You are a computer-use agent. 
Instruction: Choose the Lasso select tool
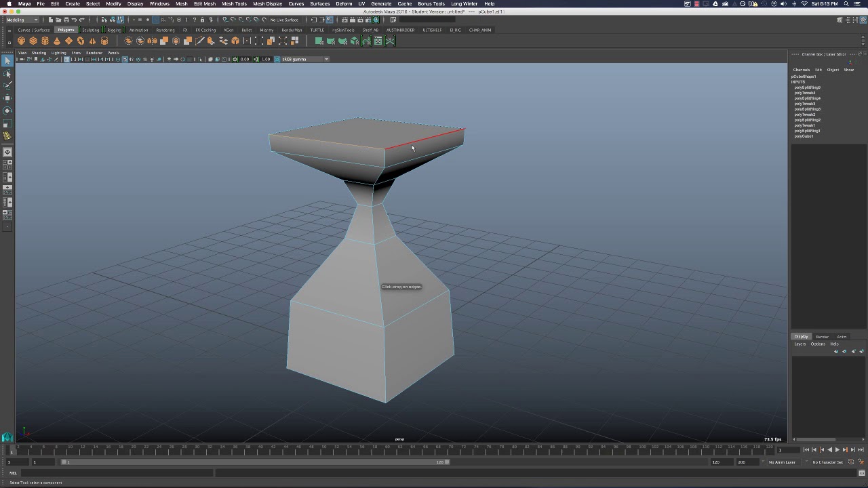pos(7,73)
